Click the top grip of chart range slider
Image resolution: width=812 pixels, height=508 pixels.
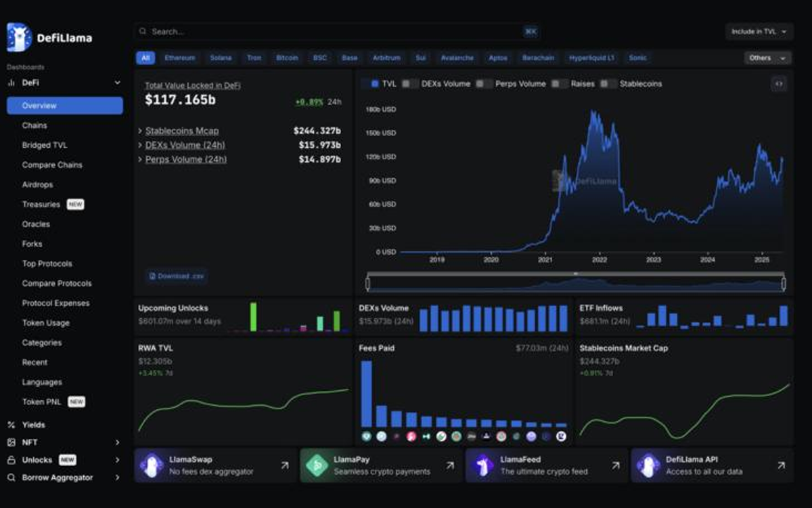pyautogui.click(x=576, y=274)
